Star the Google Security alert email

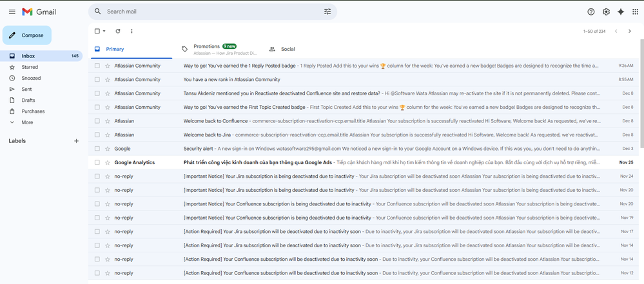point(108,149)
